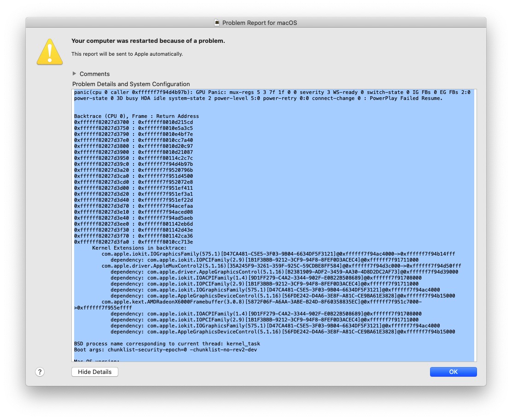Click backtrace line 0xffffff82027d37e0

(x=134, y=140)
